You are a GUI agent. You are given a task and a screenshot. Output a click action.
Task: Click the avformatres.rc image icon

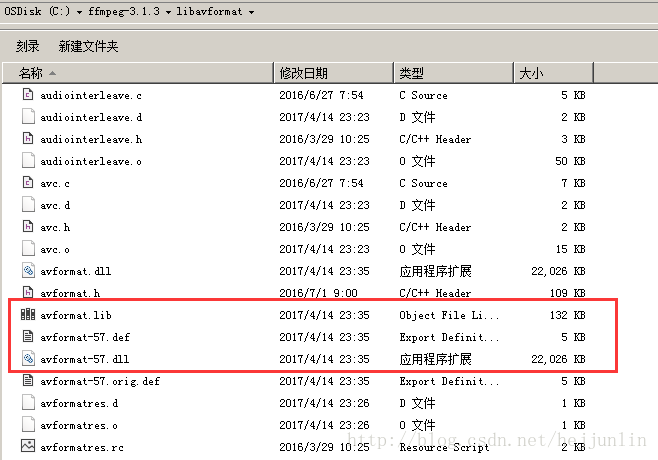click(x=28, y=446)
